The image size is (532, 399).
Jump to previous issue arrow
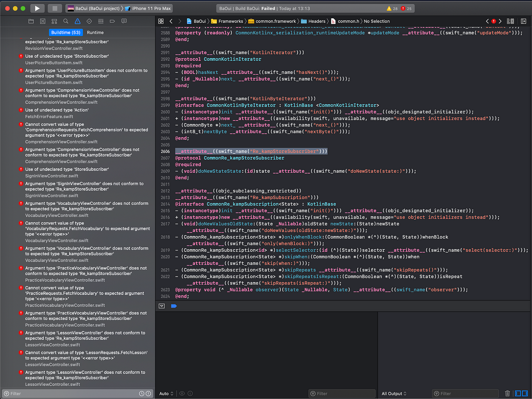487,21
